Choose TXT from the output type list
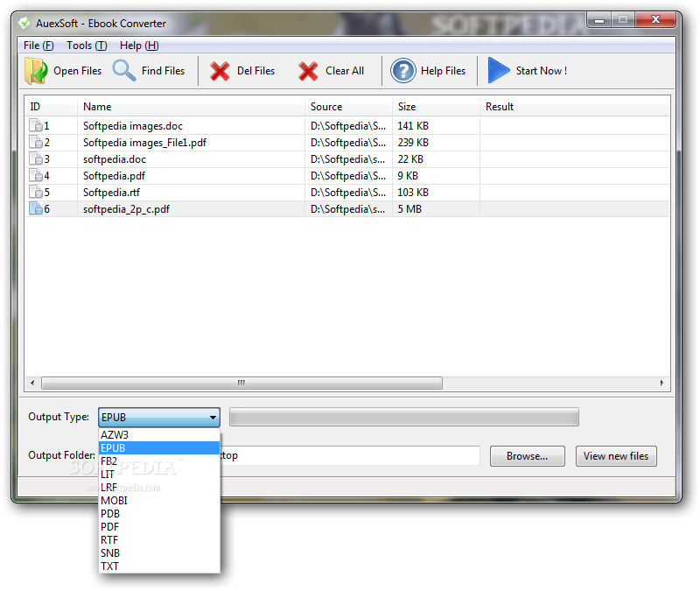Screen dimensions: 700x591 coord(159,566)
